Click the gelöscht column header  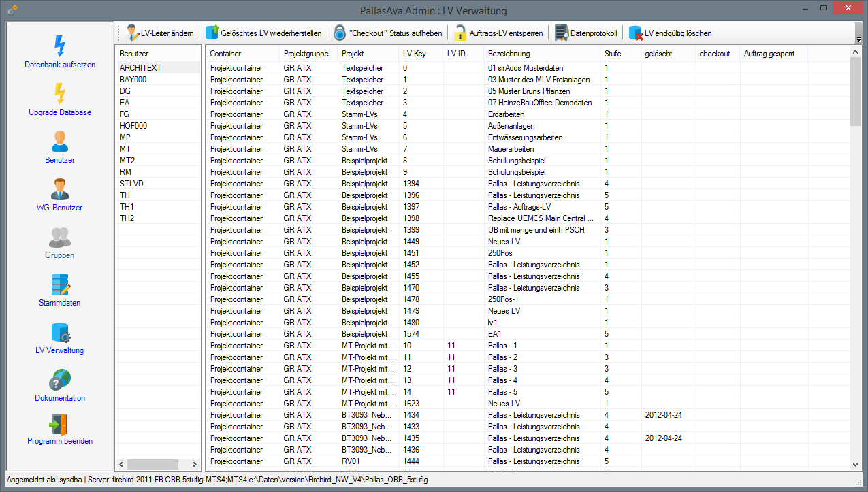(668, 54)
